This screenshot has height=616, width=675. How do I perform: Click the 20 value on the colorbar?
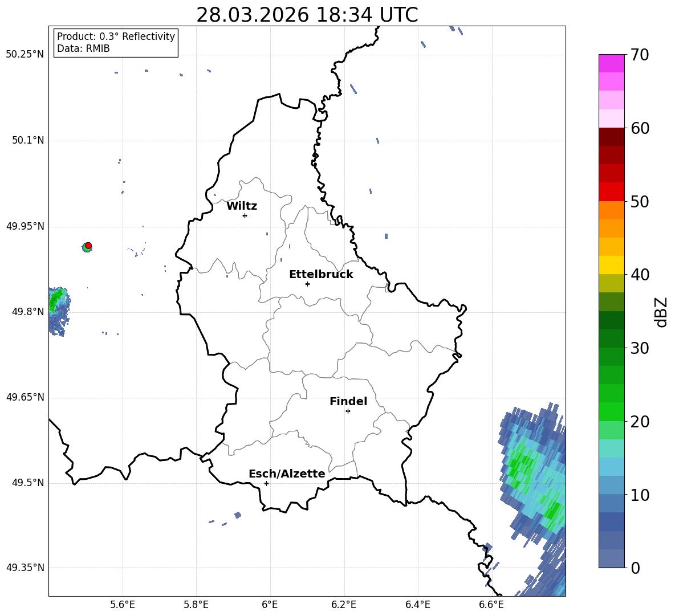point(640,422)
